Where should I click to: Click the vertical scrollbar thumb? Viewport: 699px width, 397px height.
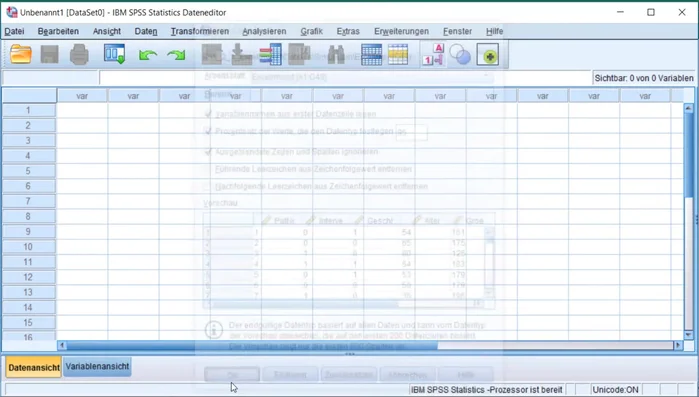click(x=688, y=154)
